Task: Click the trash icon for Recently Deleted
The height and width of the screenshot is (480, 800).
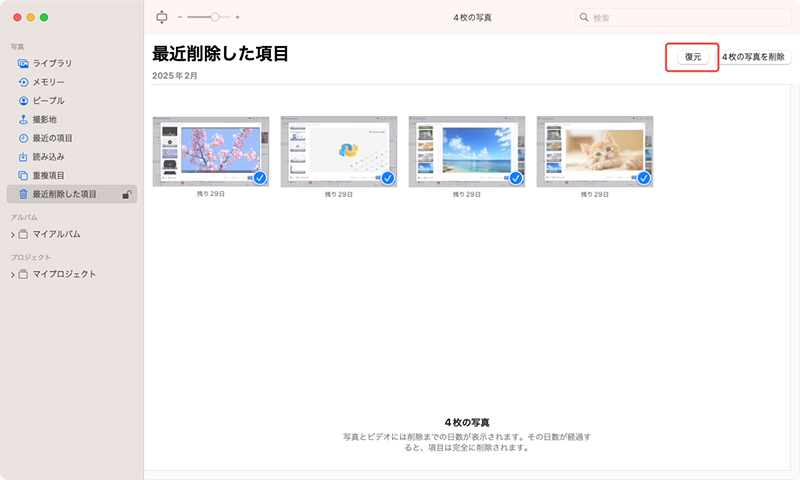Action: tap(23, 194)
